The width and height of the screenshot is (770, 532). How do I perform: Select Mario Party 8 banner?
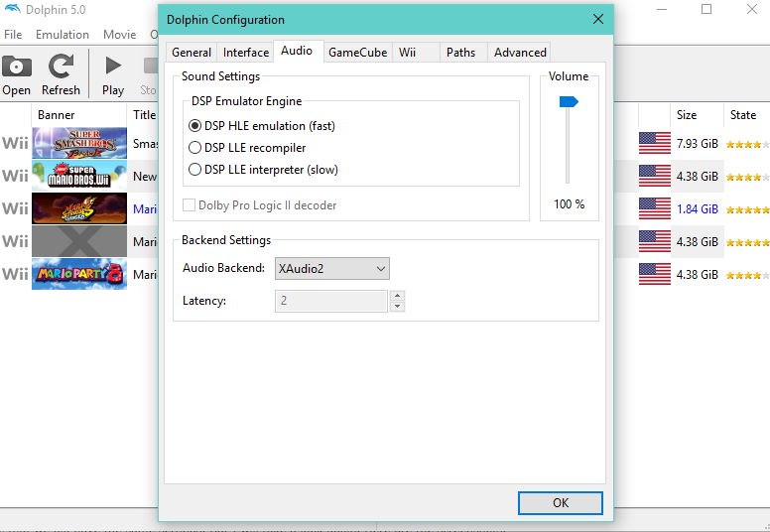tap(79, 274)
